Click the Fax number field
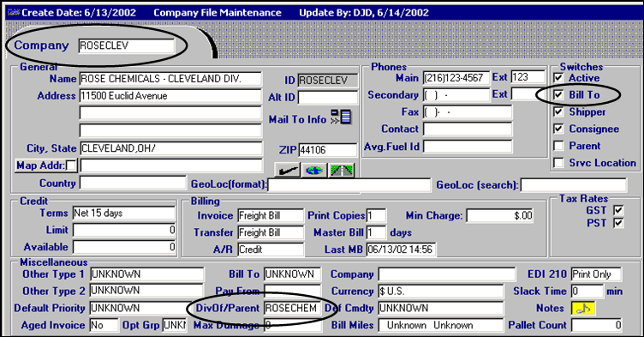Image resolution: width=644 pixels, height=337 pixels. (x=468, y=112)
